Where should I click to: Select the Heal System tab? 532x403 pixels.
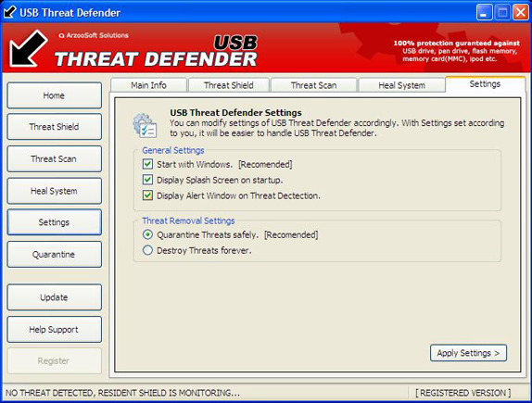(401, 85)
